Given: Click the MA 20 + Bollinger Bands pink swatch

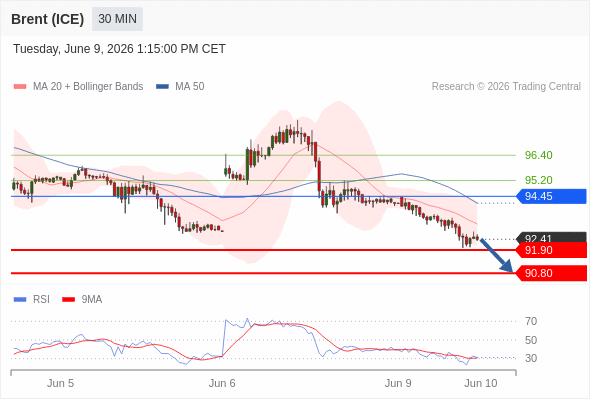Looking at the screenshot, I should pos(20,87).
